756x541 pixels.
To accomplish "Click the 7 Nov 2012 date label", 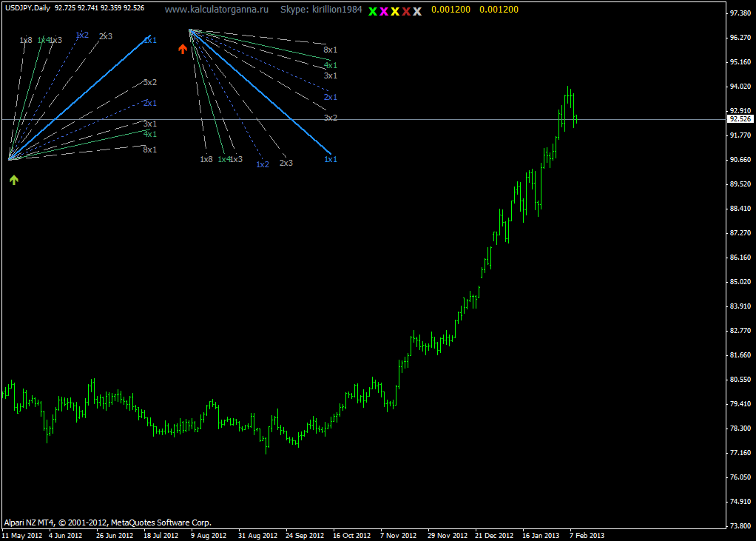I will [399, 535].
